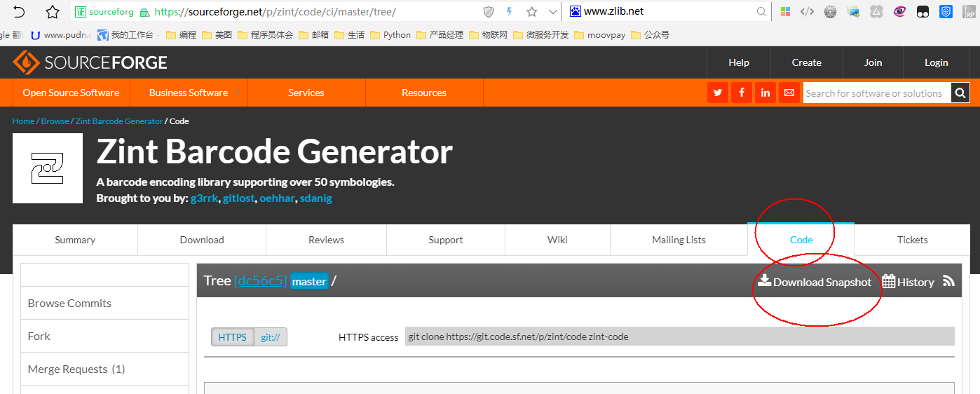Open SourceForge Twitter icon link
The width and height of the screenshot is (980, 394).
(x=717, y=93)
